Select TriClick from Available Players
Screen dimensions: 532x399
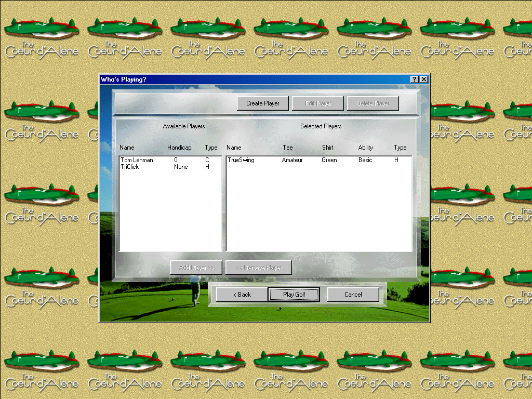(130, 167)
